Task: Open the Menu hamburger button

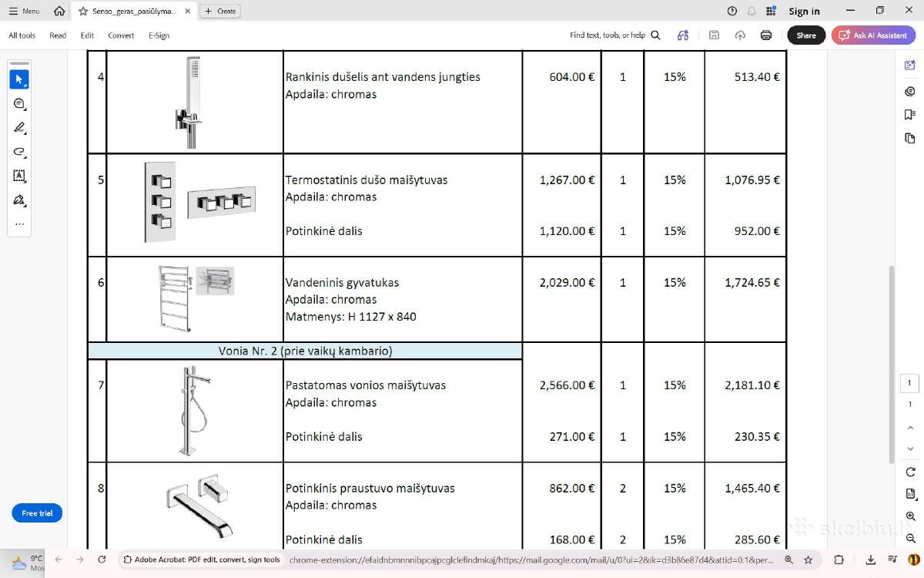Action: (24, 11)
